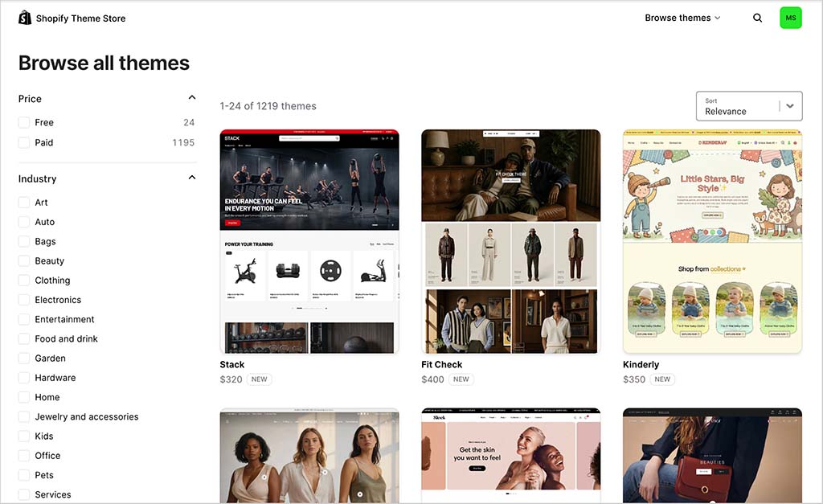Enable the Home industry filter
Image resolution: width=823 pixels, height=504 pixels.
pyautogui.click(x=24, y=397)
